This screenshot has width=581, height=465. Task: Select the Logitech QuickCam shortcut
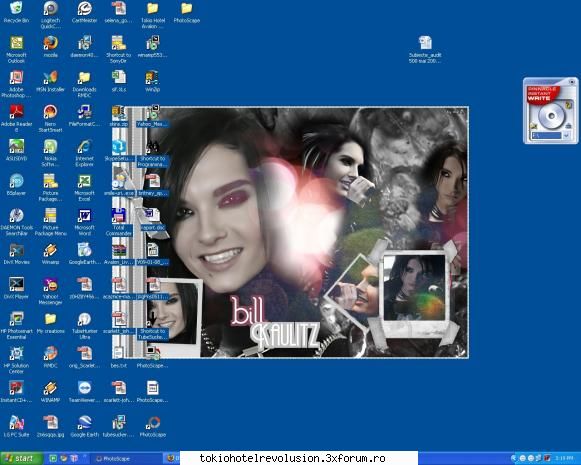50,15
